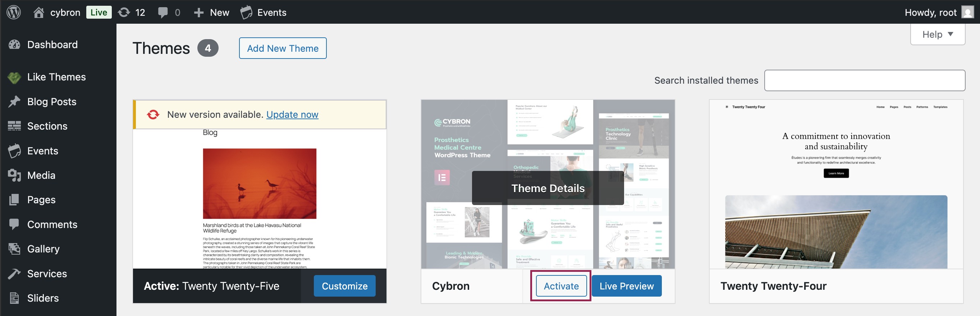Click the 12 updates count
Image resolution: width=980 pixels, height=316 pixels.
(140, 13)
